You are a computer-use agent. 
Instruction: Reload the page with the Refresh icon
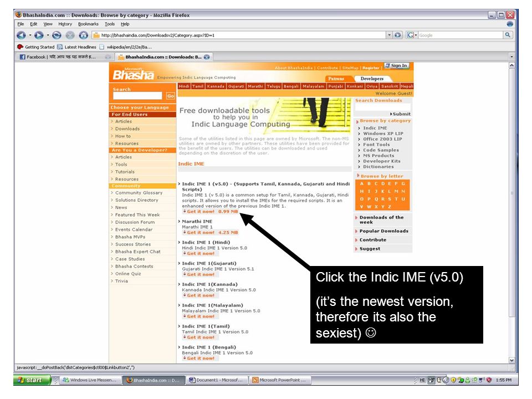(x=57, y=35)
